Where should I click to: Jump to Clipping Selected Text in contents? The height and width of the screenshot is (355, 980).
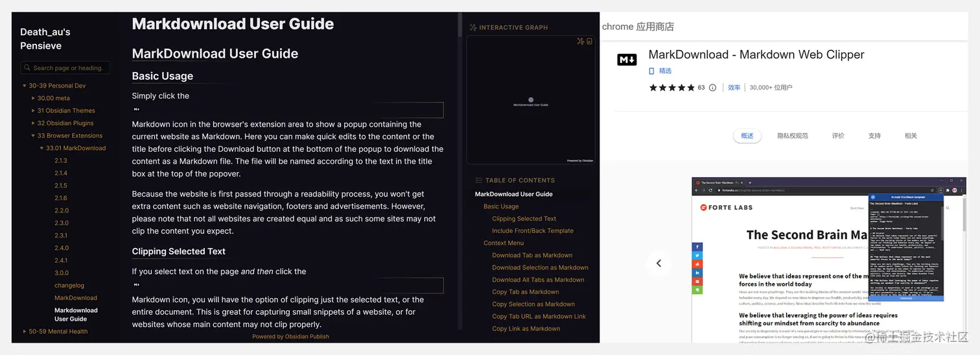tap(524, 219)
